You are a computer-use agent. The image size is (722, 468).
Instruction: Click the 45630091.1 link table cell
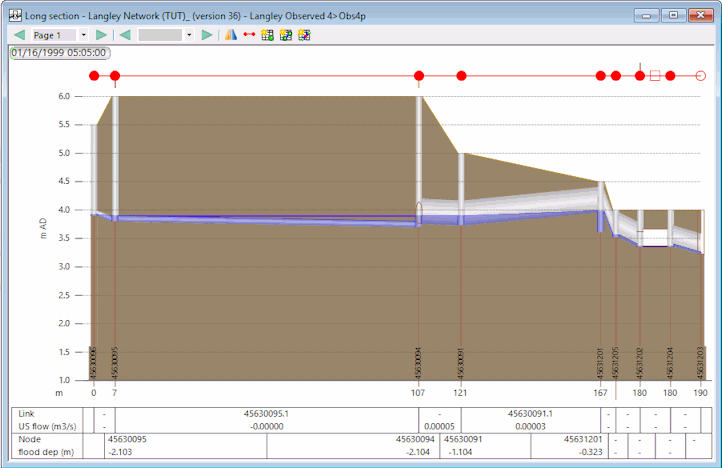[530, 414]
